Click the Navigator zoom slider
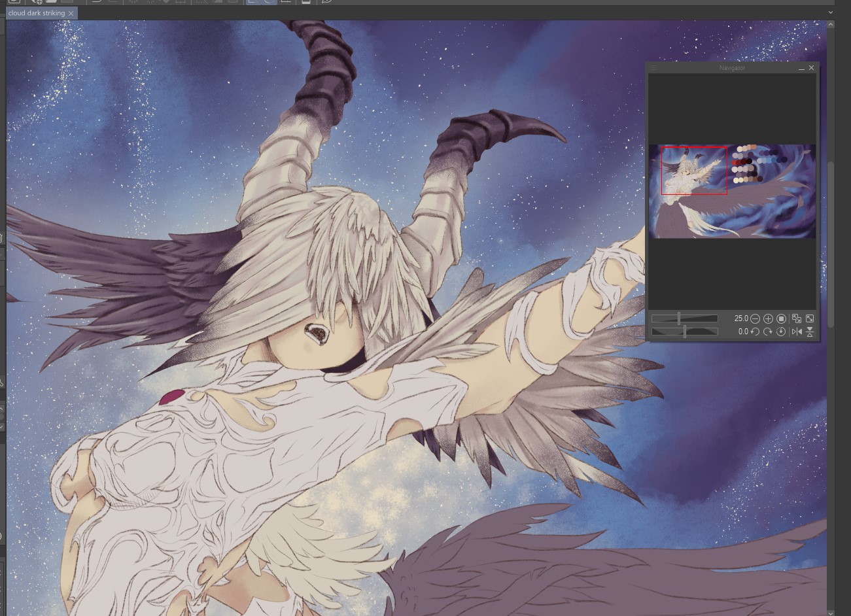This screenshot has width=851, height=616. (684, 318)
